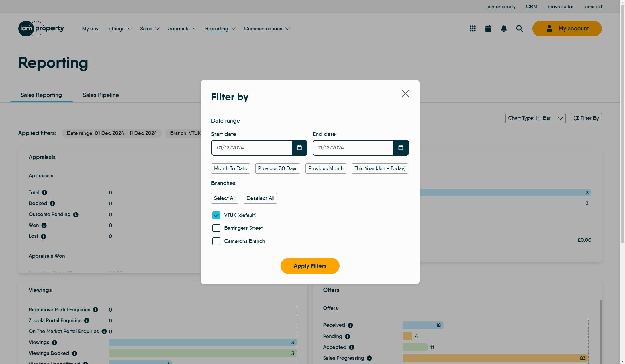This screenshot has height=364, width=625.
Task: Open the apps grid icon
Action: 473,29
